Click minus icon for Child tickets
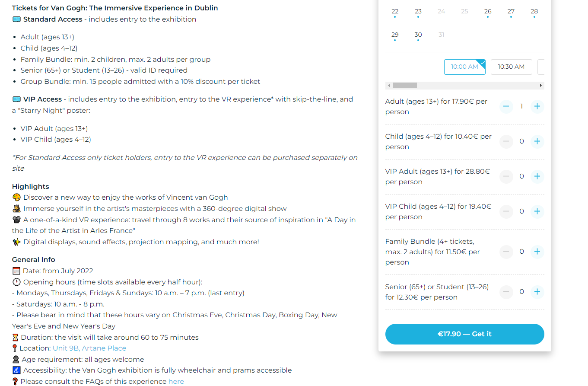 [506, 141]
